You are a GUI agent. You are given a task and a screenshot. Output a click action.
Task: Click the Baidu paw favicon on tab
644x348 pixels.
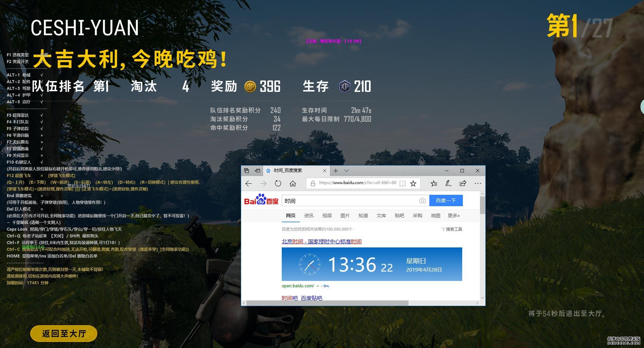[268, 171]
